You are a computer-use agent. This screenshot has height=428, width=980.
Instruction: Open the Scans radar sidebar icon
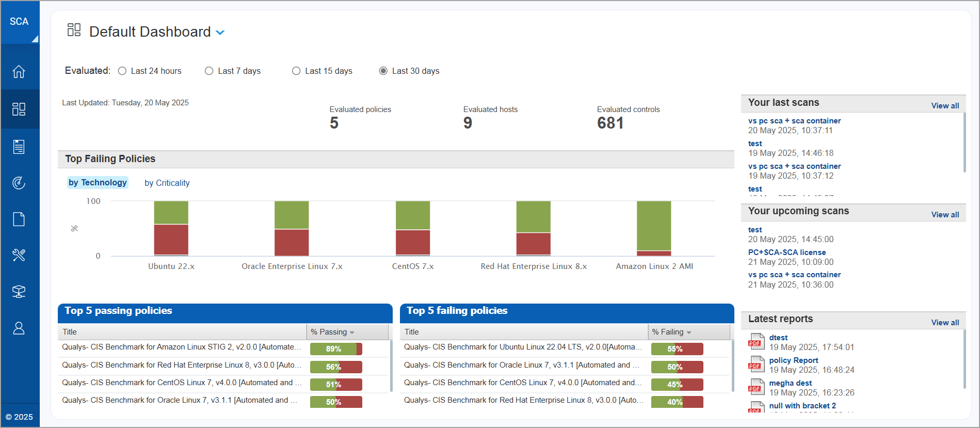click(19, 183)
